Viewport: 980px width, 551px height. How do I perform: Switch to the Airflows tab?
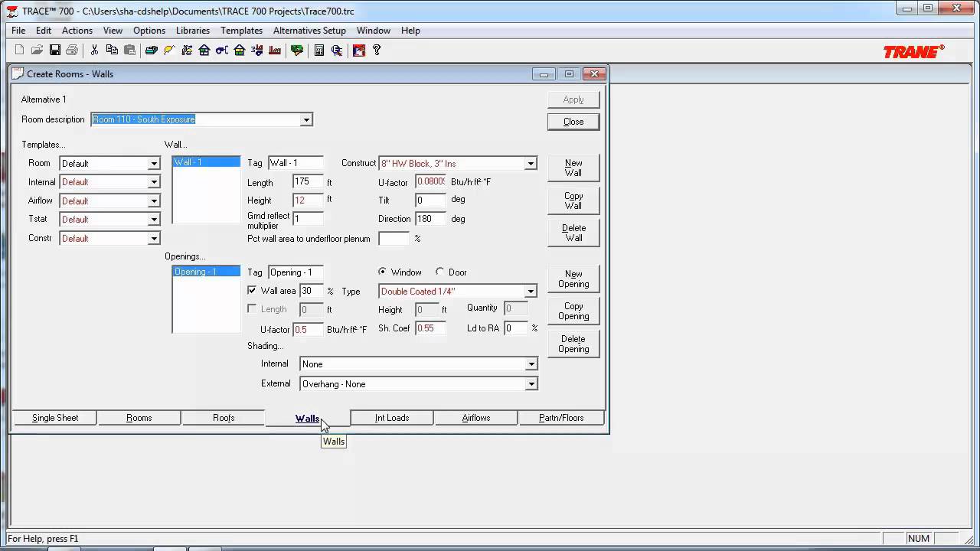476,418
